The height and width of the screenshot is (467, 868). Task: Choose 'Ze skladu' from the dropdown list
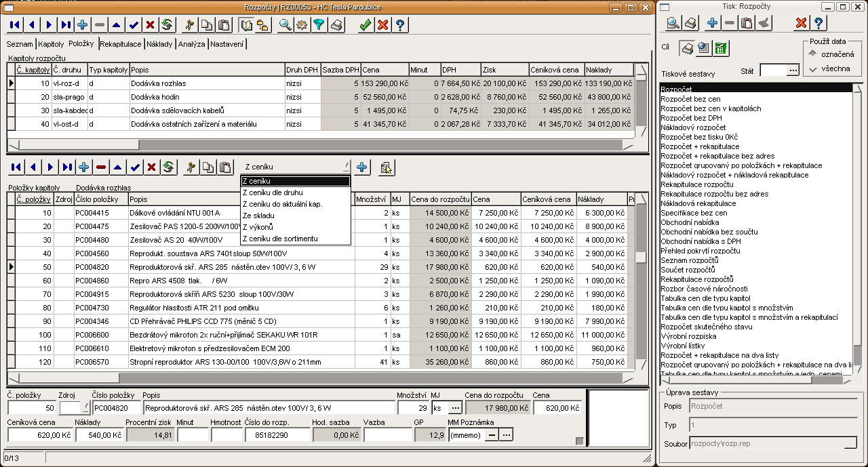[x=258, y=216]
